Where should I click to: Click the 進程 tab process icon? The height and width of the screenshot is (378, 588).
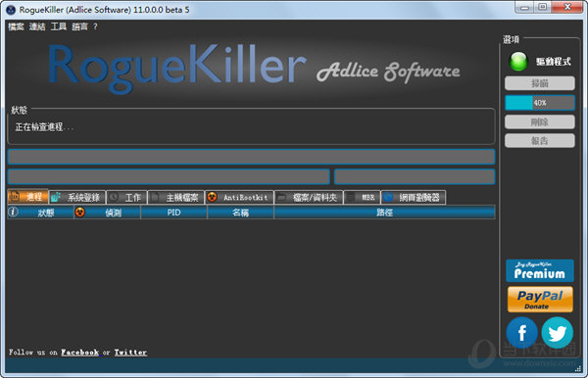tap(15, 196)
